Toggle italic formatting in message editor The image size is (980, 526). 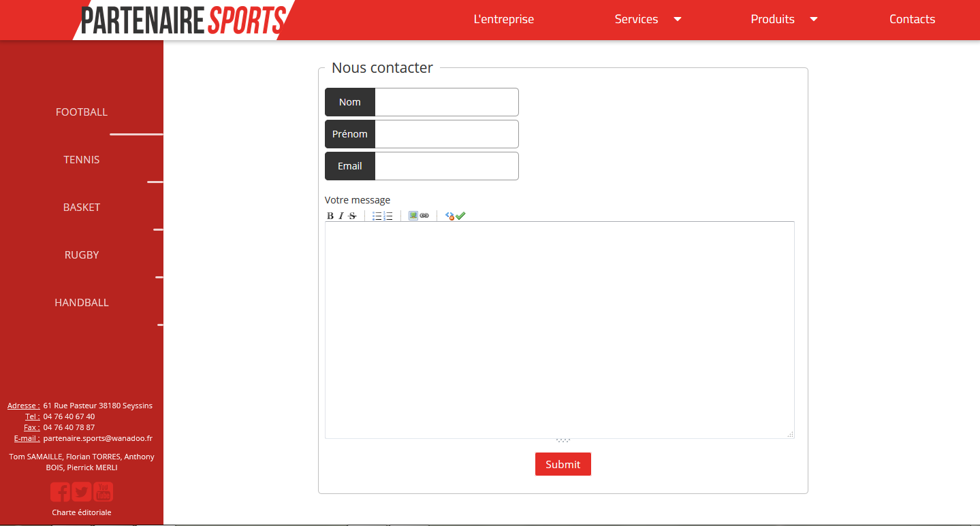[341, 216]
